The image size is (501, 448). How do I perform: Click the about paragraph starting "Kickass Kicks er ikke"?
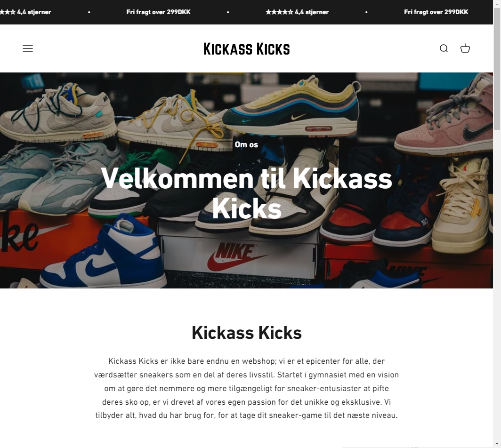click(246, 388)
